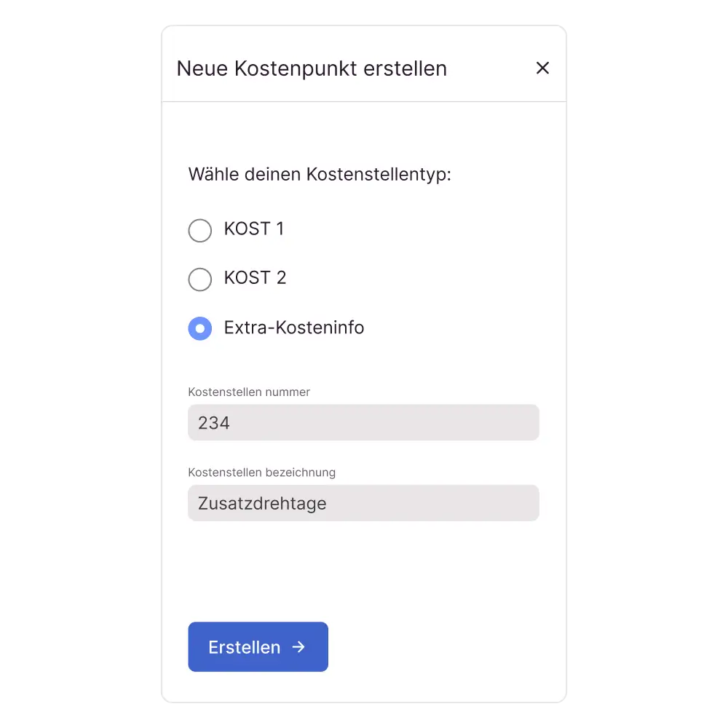Click the Extra-Kosteninfo label text
The width and height of the screenshot is (728, 728).
tap(293, 328)
